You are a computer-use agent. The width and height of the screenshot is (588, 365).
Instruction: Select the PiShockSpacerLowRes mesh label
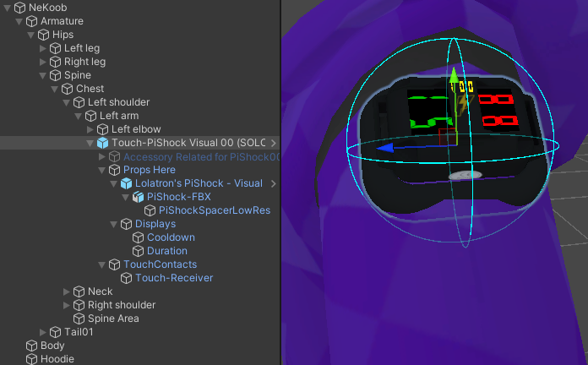tap(214, 210)
